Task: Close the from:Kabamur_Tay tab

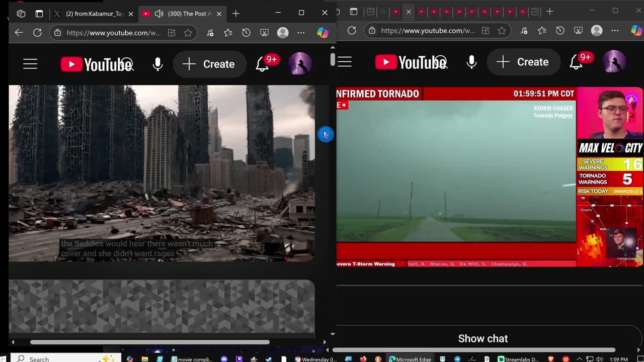Action: [x=131, y=14]
